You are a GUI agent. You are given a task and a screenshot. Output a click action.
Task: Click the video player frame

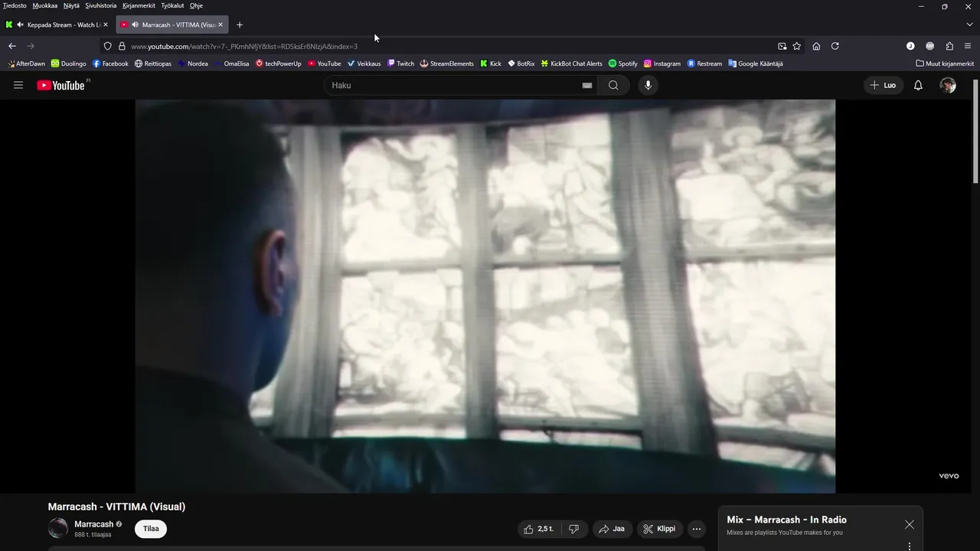click(x=485, y=296)
